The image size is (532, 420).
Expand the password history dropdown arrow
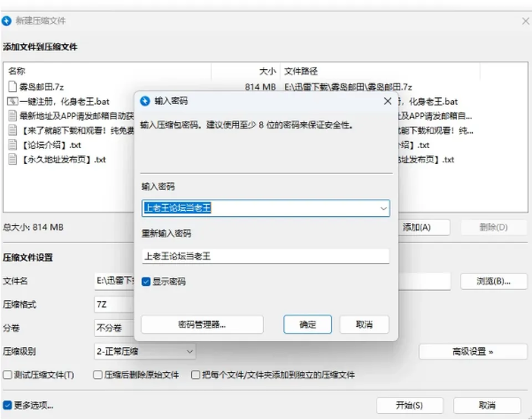click(383, 208)
